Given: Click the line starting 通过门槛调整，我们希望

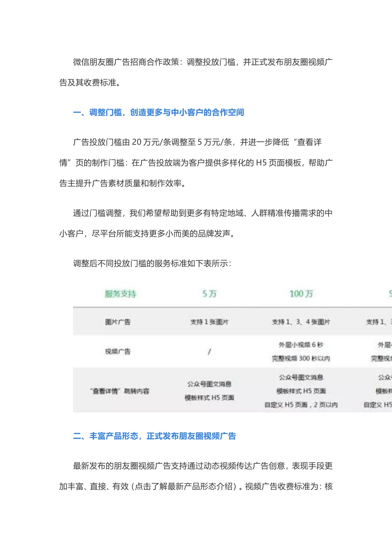Looking at the screenshot, I should coord(203,213).
